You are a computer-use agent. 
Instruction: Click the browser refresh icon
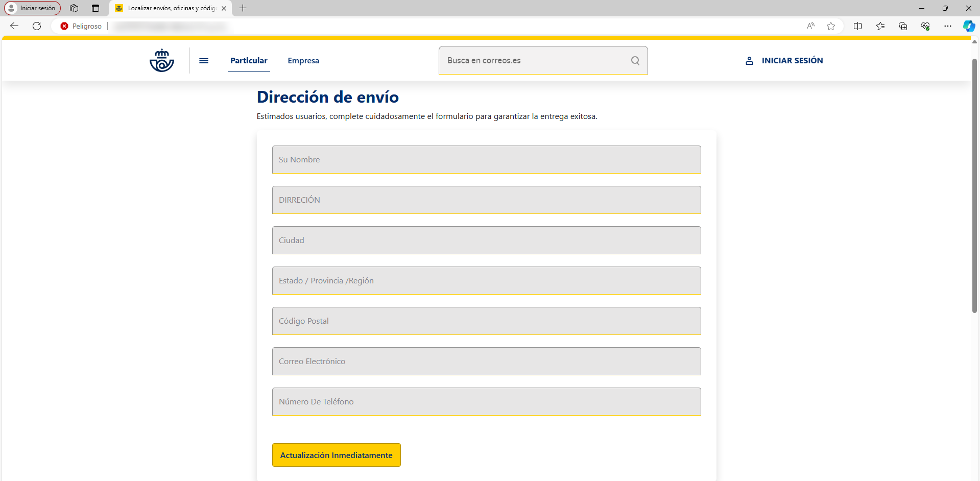pyautogui.click(x=37, y=26)
